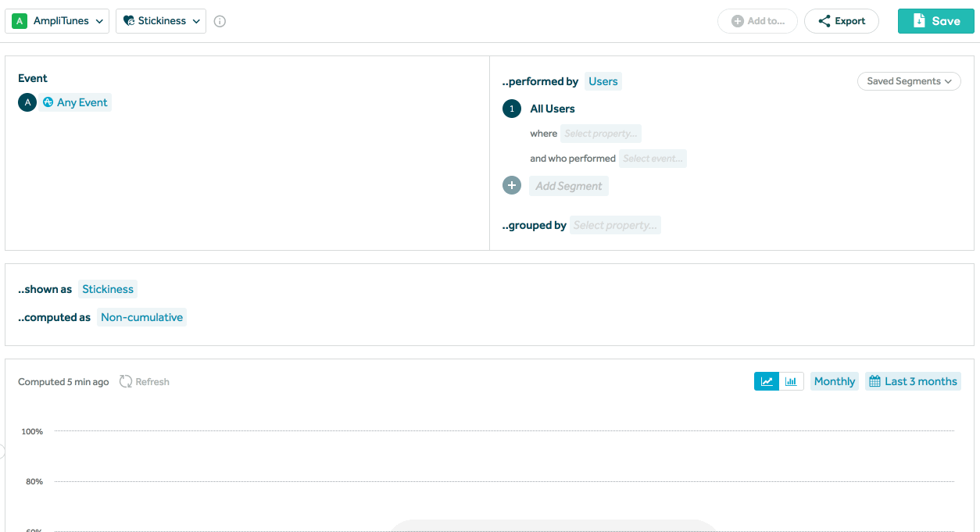The height and width of the screenshot is (532, 980).
Task: Open the Stickiness chart type dropdown
Action: [x=161, y=21]
